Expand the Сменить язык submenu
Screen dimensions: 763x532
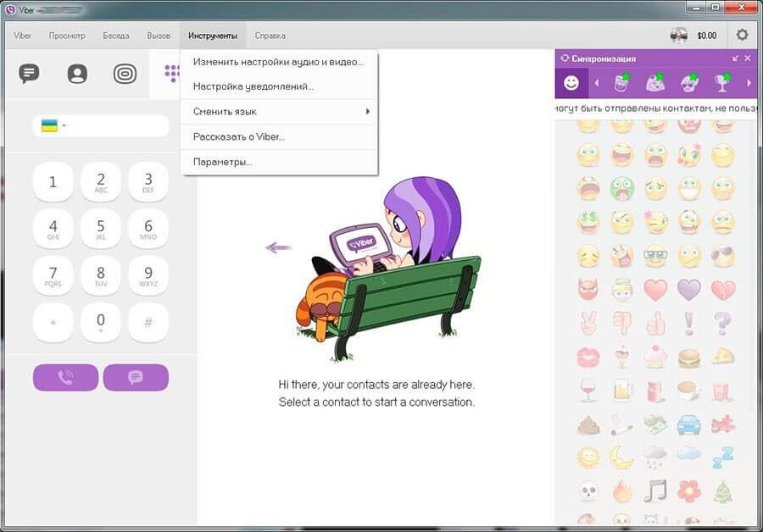pyautogui.click(x=278, y=112)
